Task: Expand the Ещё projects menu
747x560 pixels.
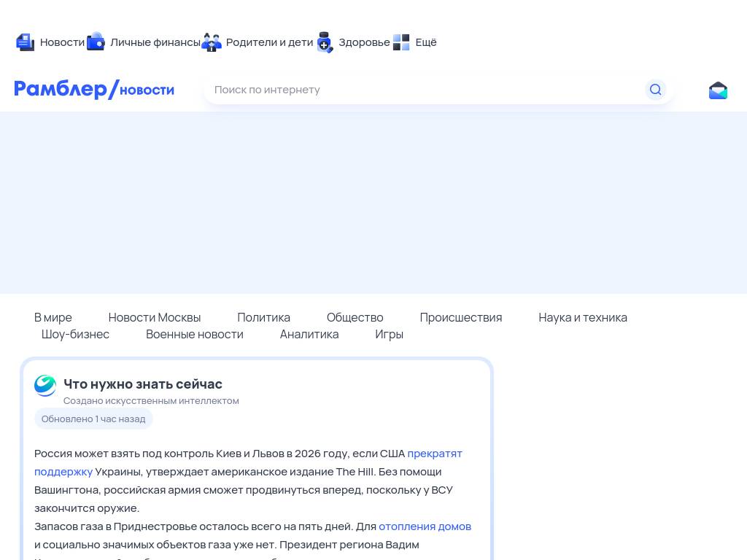Action: pyautogui.click(x=426, y=42)
